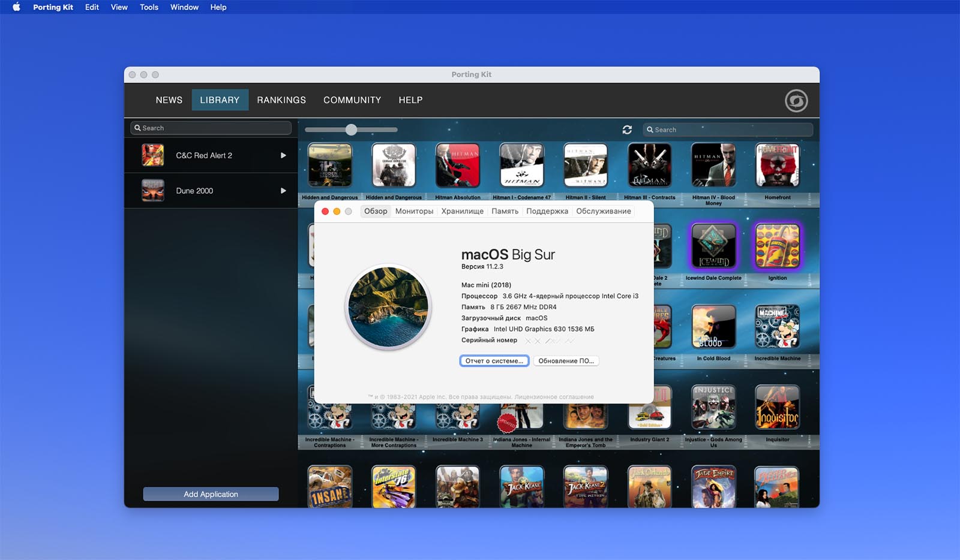
Task: Click the Dune 2000 sidebar thumbnail
Action: tap(153, 191)
